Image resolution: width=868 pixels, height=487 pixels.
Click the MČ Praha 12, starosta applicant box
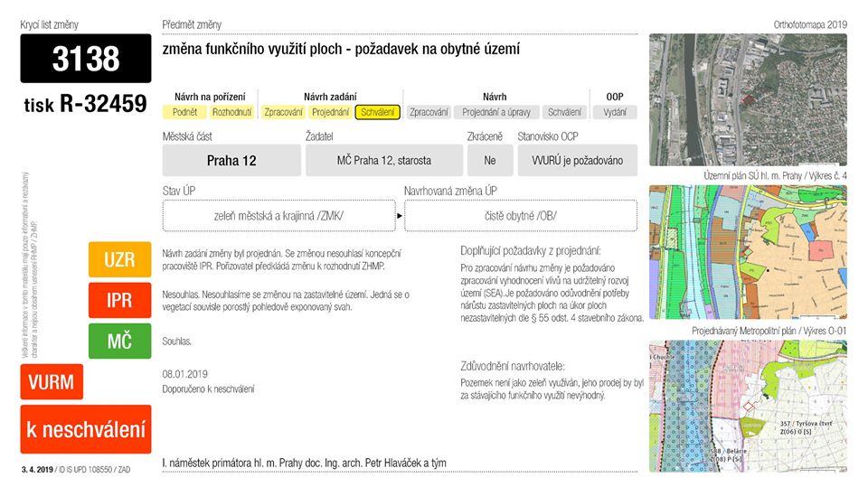tap(383, 161)
